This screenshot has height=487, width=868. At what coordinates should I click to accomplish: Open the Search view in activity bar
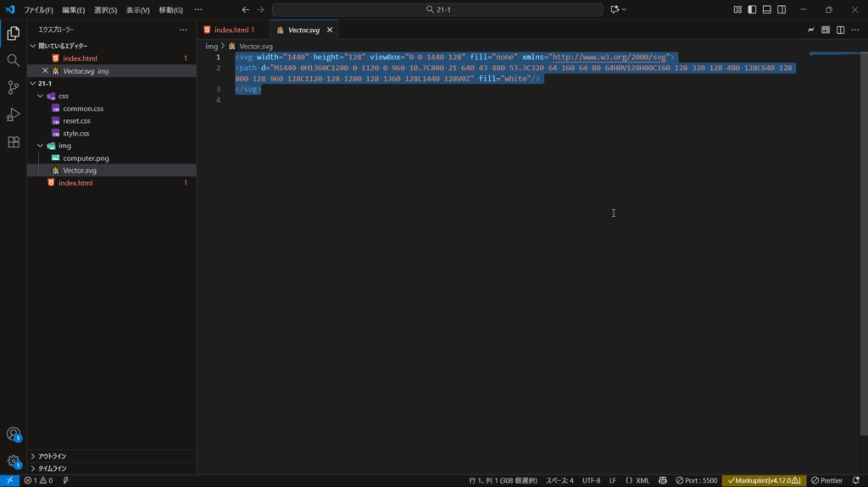pyautogui.click(x=14, y=61)
